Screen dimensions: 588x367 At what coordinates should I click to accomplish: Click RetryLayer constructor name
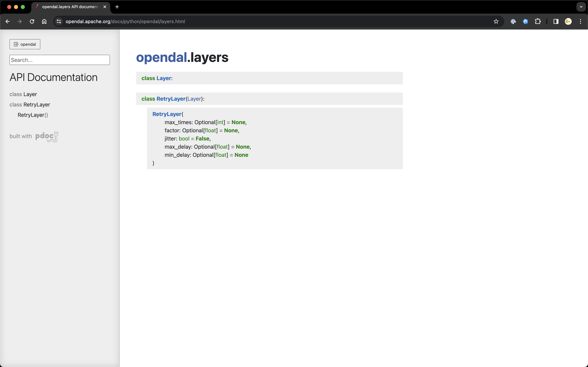tap(167, 114)
